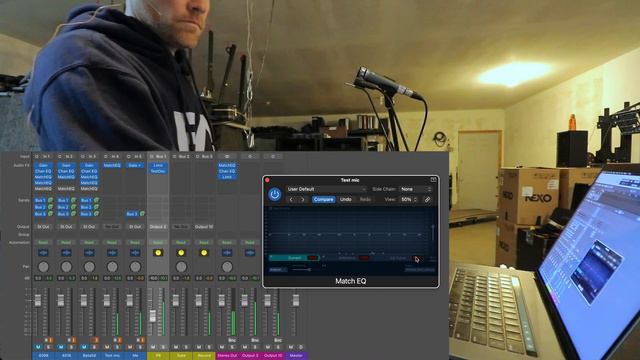Click the stereo format icon above Stereo Out strip

pos(227,156)
